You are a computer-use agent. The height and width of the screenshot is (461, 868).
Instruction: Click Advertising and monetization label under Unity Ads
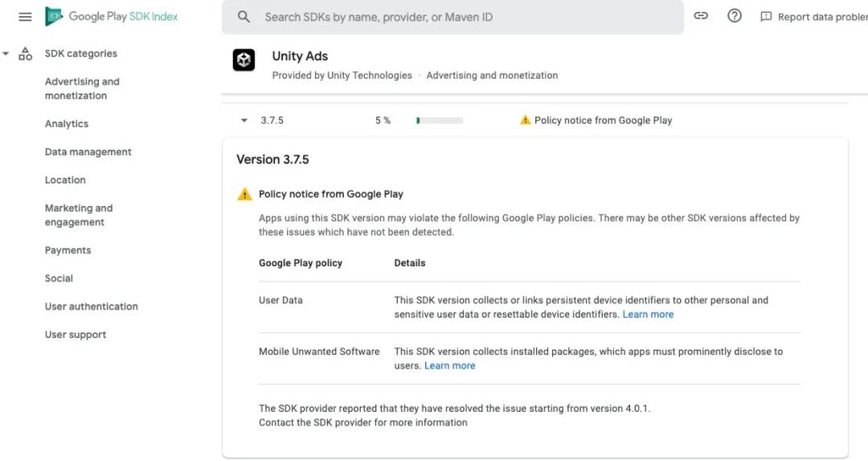coord(492,76)
